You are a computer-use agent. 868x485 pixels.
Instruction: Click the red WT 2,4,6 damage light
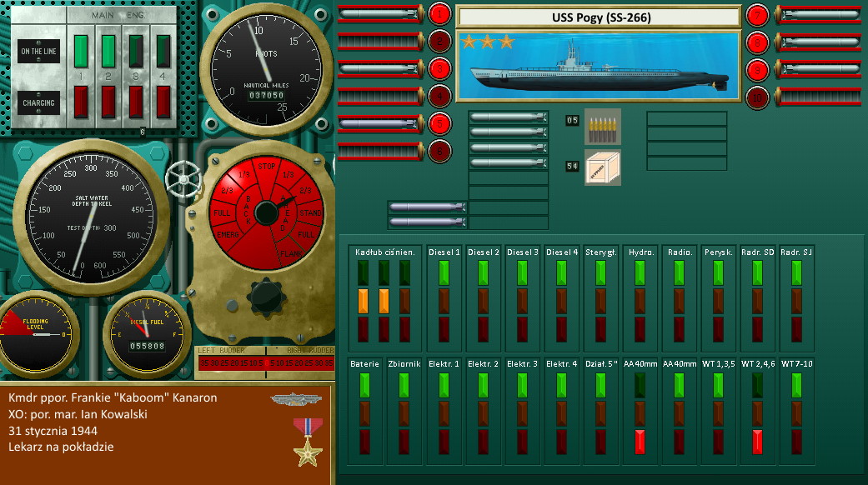(x=757, y=442)
